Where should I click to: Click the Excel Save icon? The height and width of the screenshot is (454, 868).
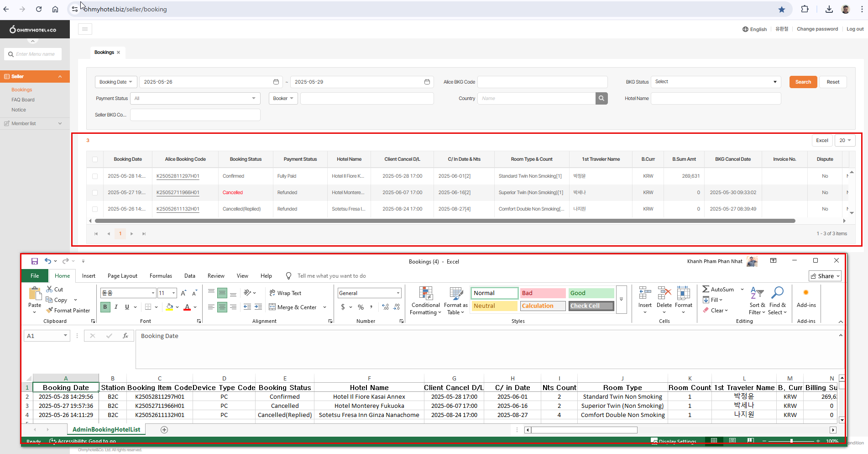point(34,261)
